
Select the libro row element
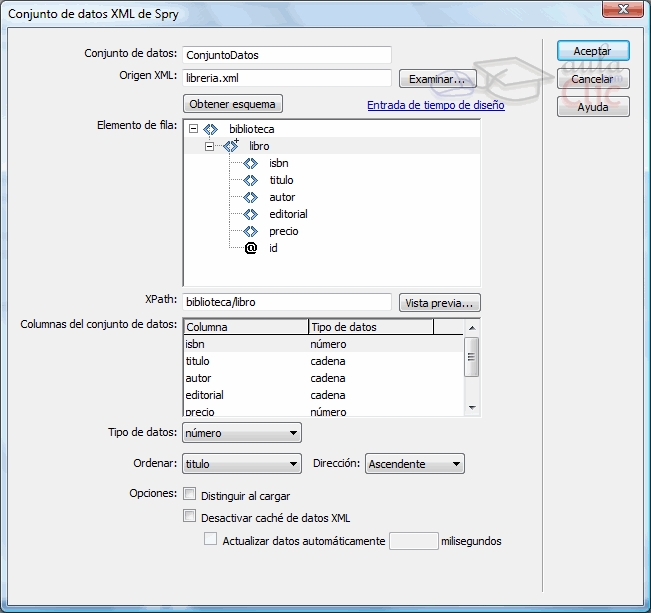click(259, 146)
